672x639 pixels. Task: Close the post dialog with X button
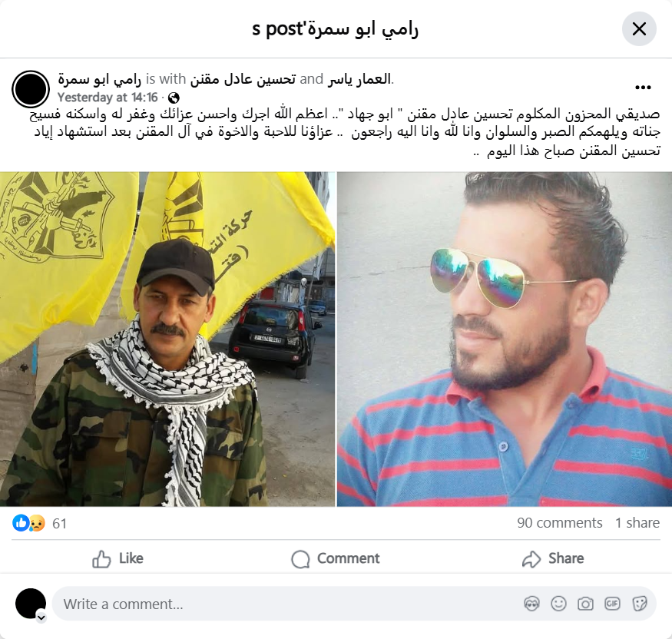point(639,29)
